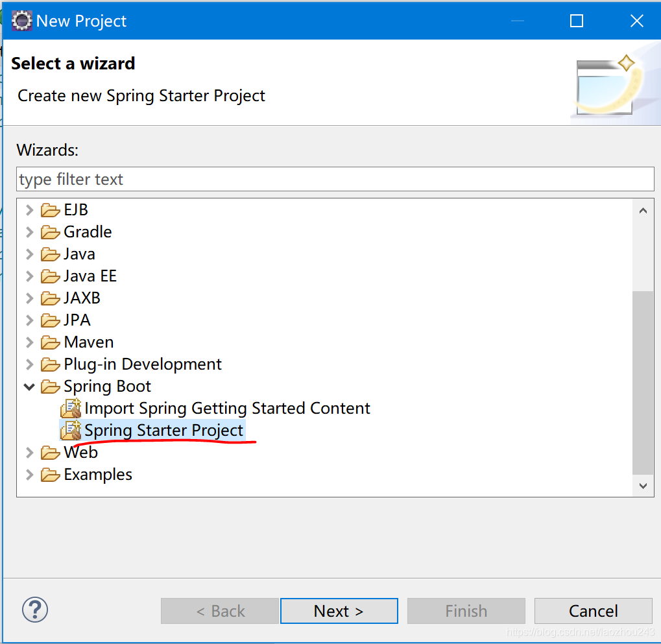Click the disabled Back button
Image resolution: width=661 pixels, height=644 pixels.
click(x=220, y=611)
